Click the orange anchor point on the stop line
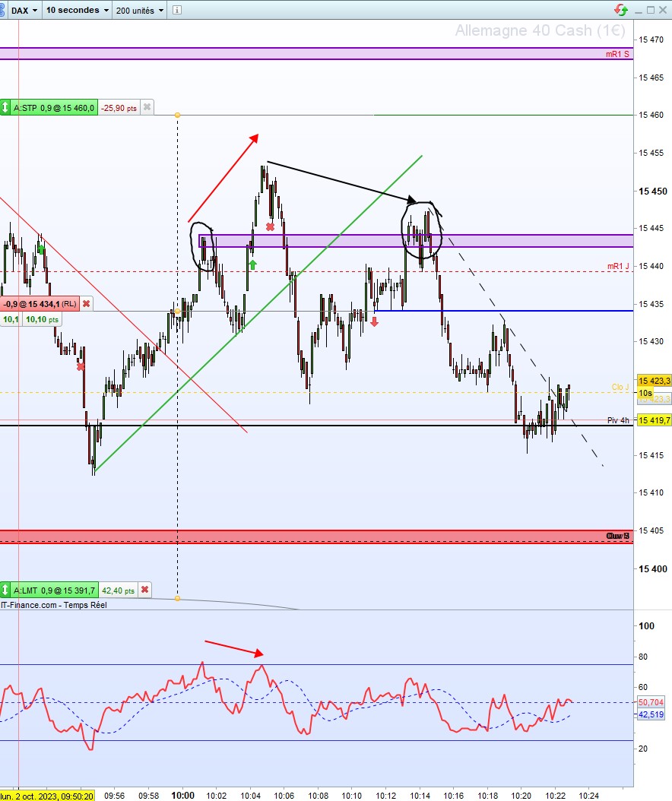The width and height of the screenshot is (672, 801). 177,115
